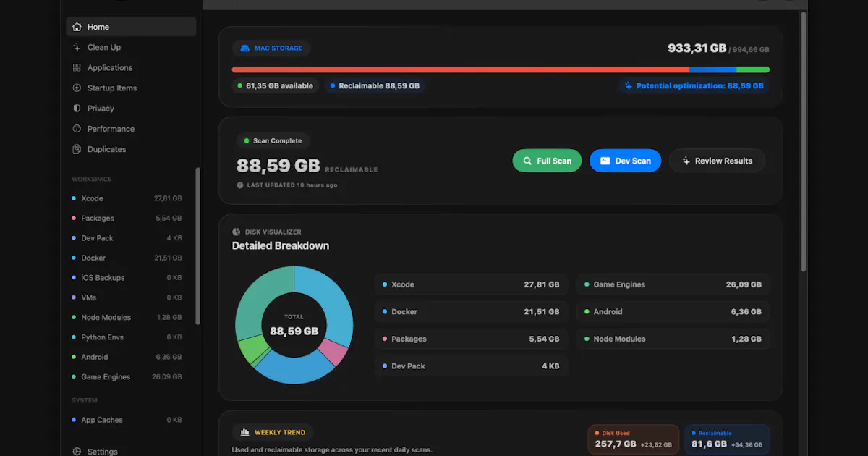Click Game Engines row in breakdown

coord(673,284)
